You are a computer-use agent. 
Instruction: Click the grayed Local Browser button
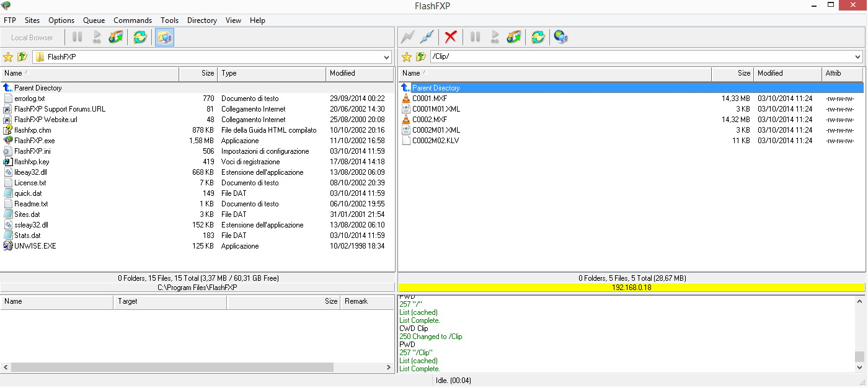[32, 38]
